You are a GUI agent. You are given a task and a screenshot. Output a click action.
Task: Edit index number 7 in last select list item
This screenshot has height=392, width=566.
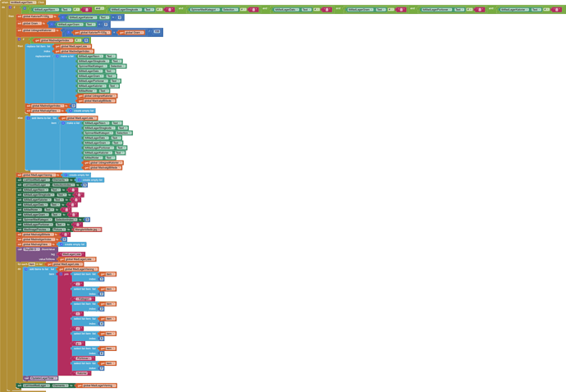pyautogui.click(x=102, y=368)
